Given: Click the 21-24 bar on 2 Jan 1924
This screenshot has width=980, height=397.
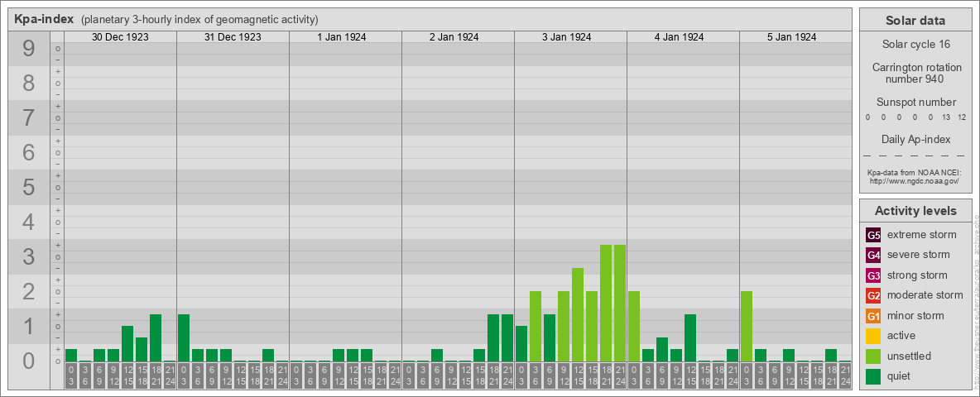Looking at the screenshot, I should pyautogui.click(x=507, y=337).
